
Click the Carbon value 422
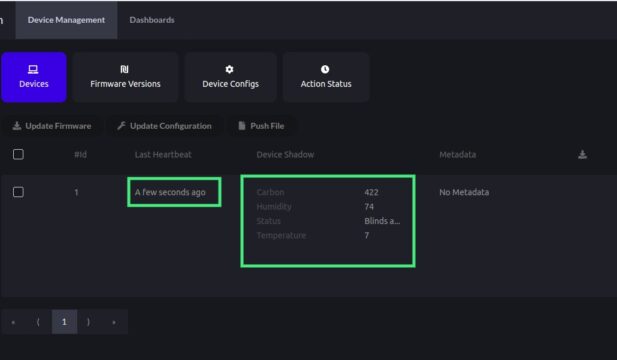(x=371, y=192)
